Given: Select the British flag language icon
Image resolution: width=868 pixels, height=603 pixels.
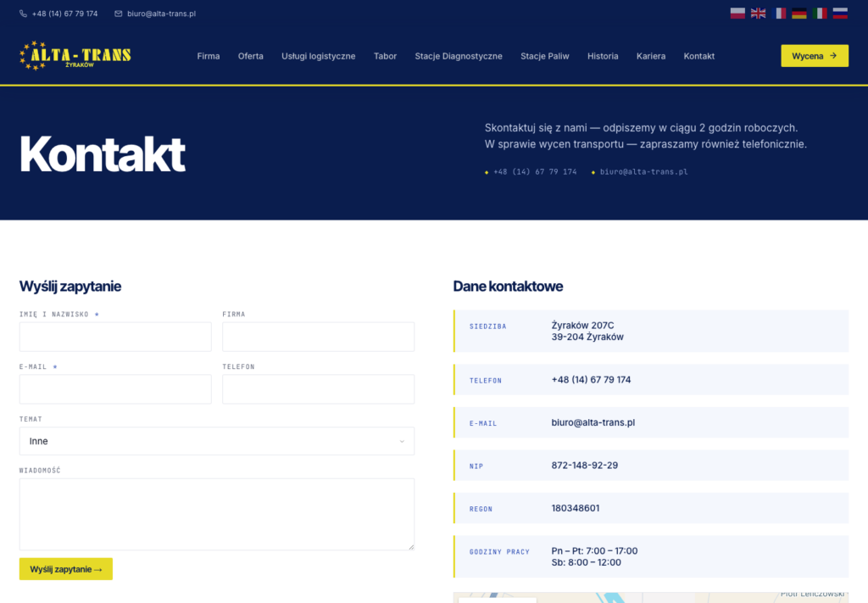Looking at the screenshot, I should [758, 14].
